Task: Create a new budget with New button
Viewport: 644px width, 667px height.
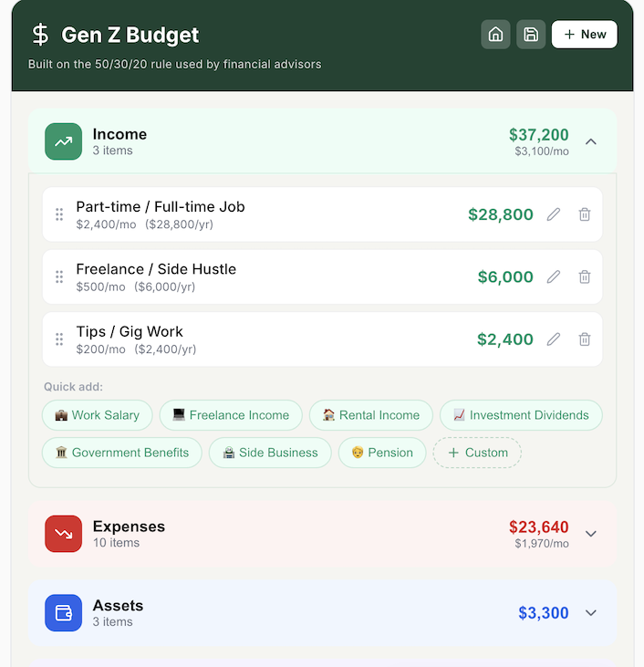Action: click(585, 35)
